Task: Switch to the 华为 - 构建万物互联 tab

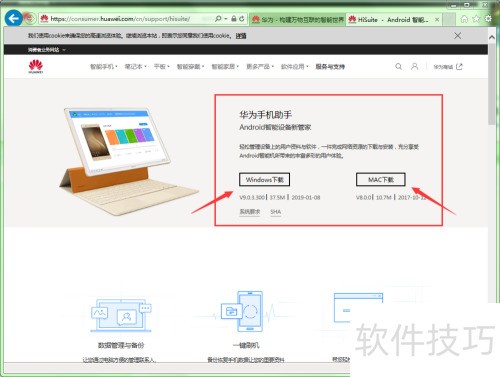Action: point(298,20)
